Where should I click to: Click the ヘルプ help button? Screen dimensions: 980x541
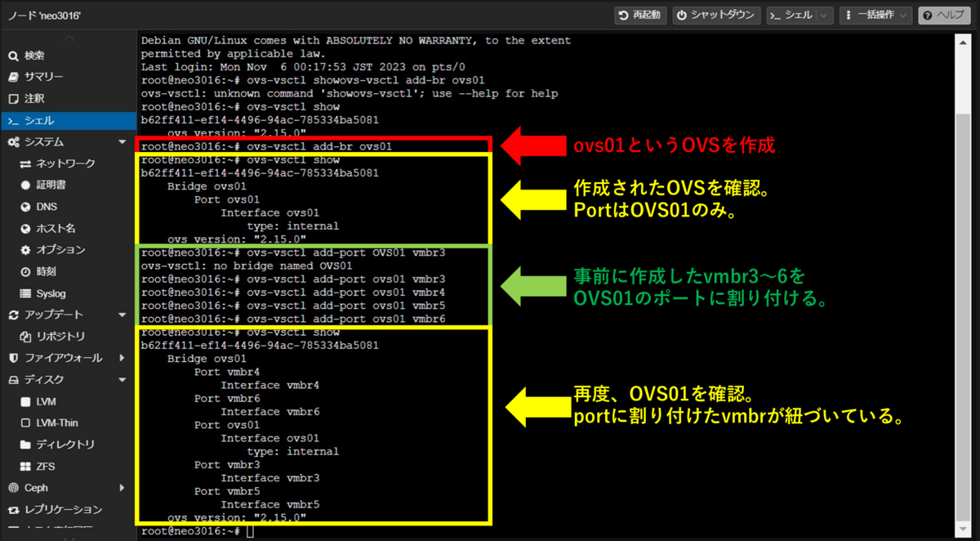pos(945,16)
